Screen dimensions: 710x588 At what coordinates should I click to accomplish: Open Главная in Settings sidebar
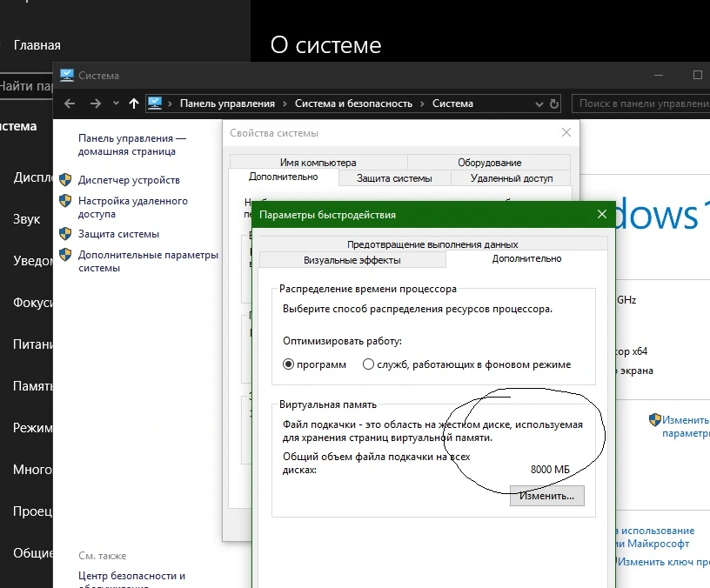pos(37,45)
